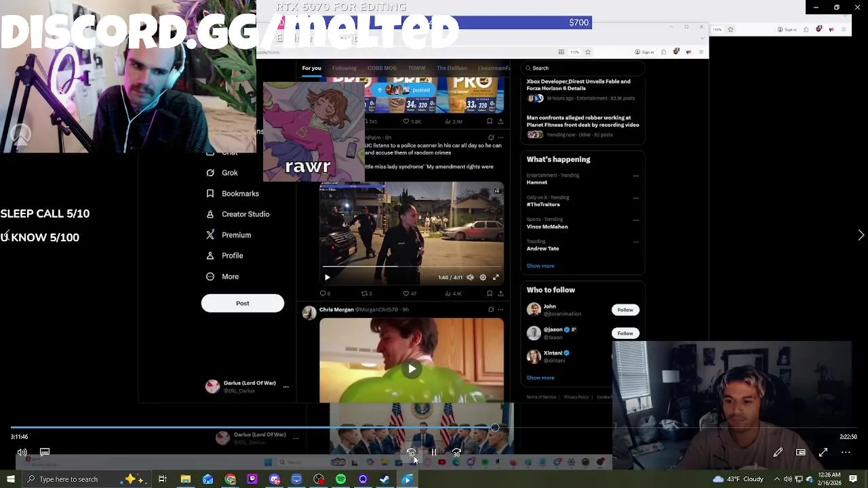This screenshot has height=488, width=868.
Task: Reply to the police video tweet
Action: coord(325,293)
